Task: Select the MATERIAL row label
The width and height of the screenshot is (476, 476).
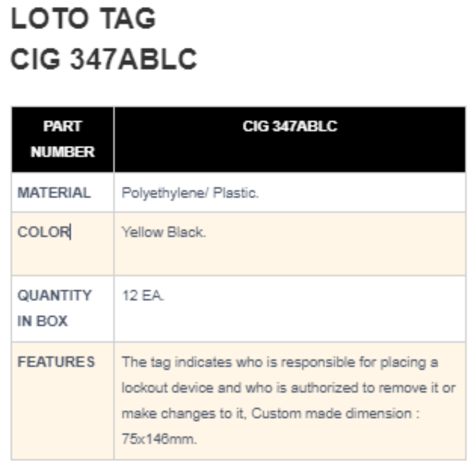Action: (x=54, y=193)
